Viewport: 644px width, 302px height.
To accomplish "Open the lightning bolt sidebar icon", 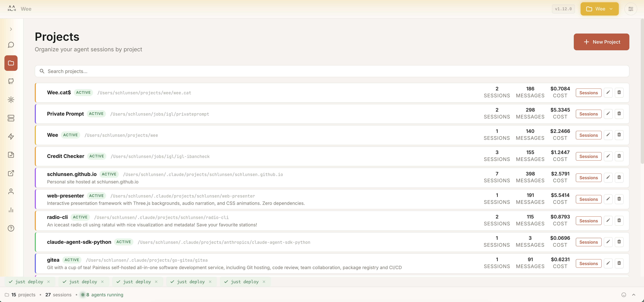I will (11, 136).
